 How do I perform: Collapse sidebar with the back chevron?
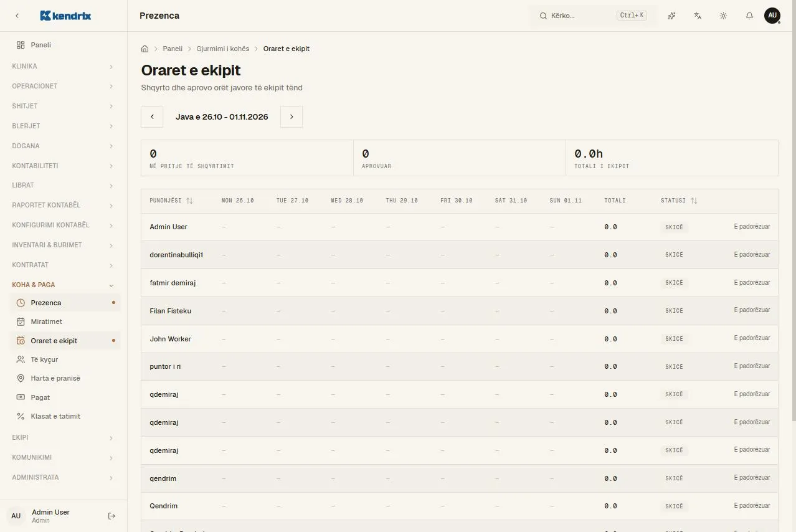[17, 16]
